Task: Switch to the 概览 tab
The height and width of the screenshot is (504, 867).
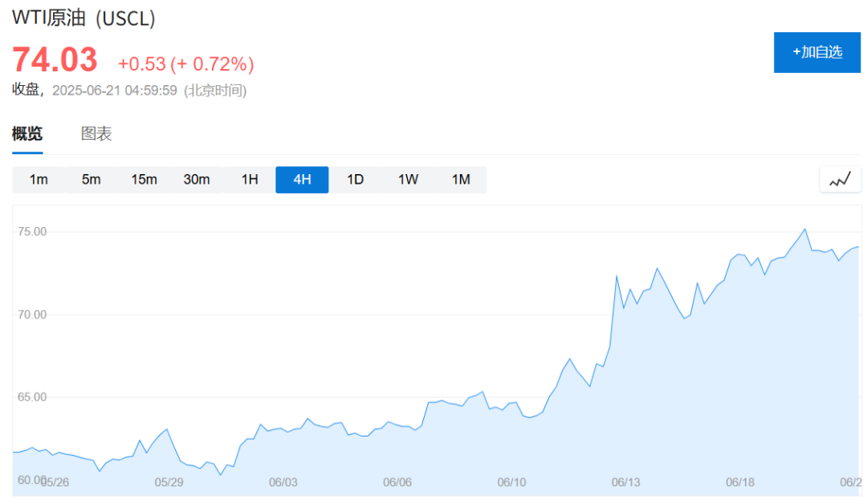Action: coord(27,134)
